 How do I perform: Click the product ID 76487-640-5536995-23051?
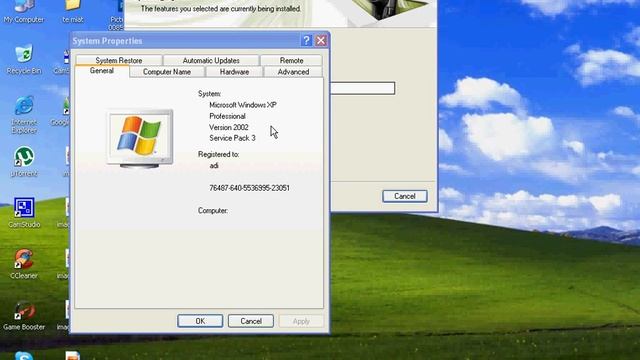coord(249,188)
